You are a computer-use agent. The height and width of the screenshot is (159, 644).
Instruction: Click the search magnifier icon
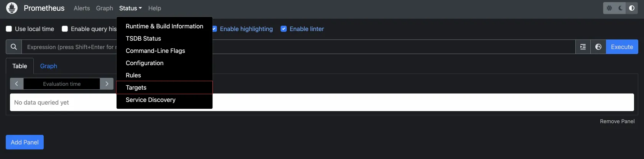[x=14, y=47]
